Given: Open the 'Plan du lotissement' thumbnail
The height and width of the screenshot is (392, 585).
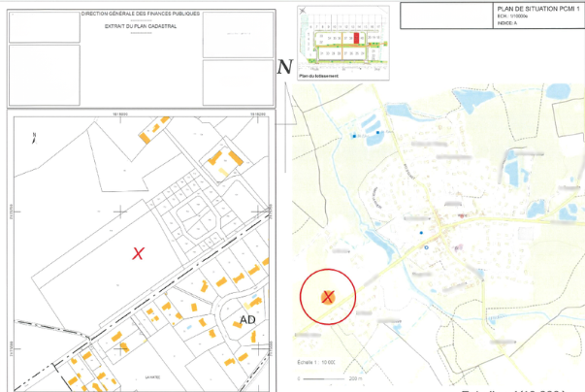Looking at the screenshot, I should point(343,43).
